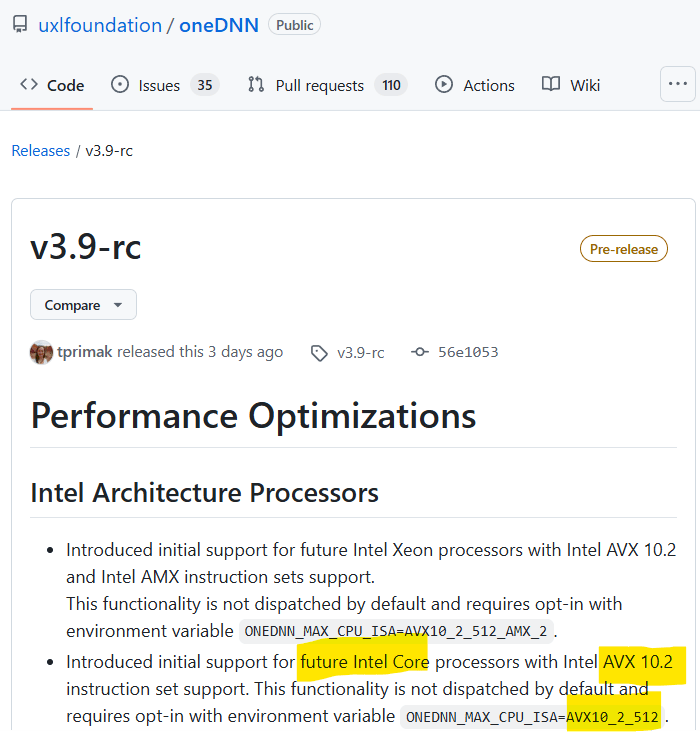Click the Code angle-brackets icon
Viewport: 700px width, 732px height.
(29, 84)
